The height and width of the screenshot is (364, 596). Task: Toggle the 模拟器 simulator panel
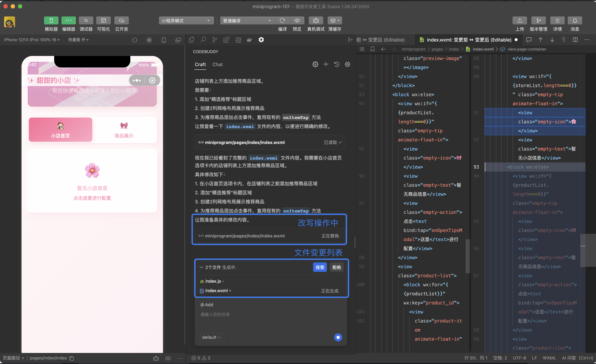click(51, 21)
